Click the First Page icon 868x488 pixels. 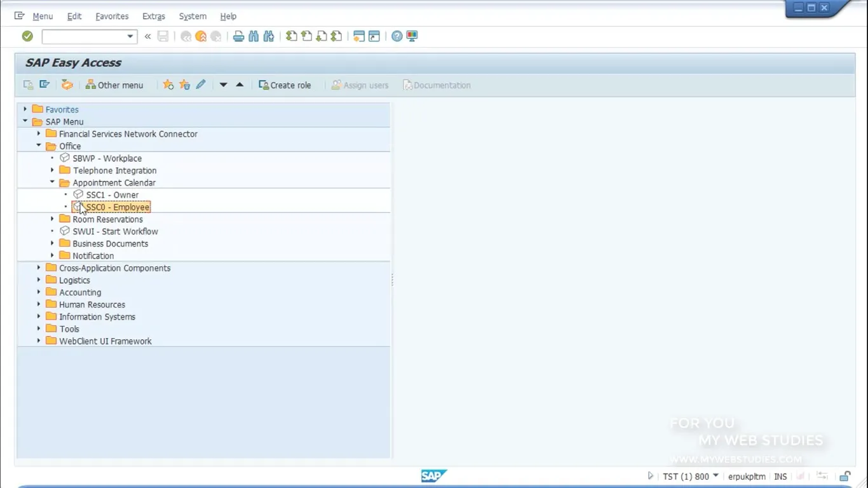coord(291,36)
